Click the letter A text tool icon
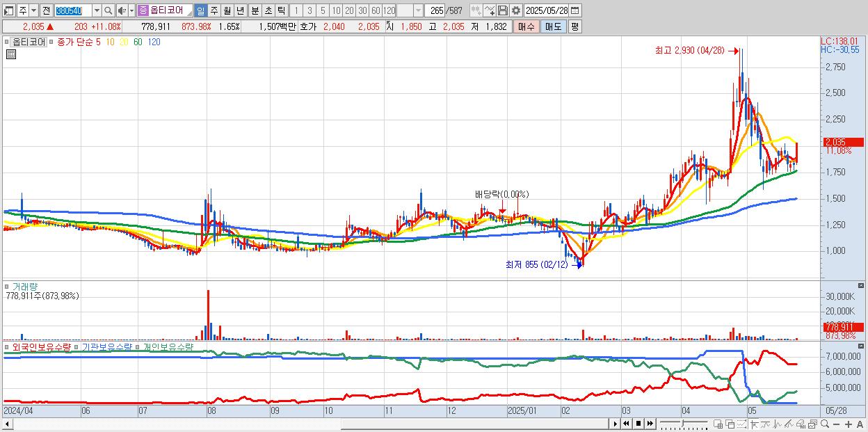 click(860, 424)
